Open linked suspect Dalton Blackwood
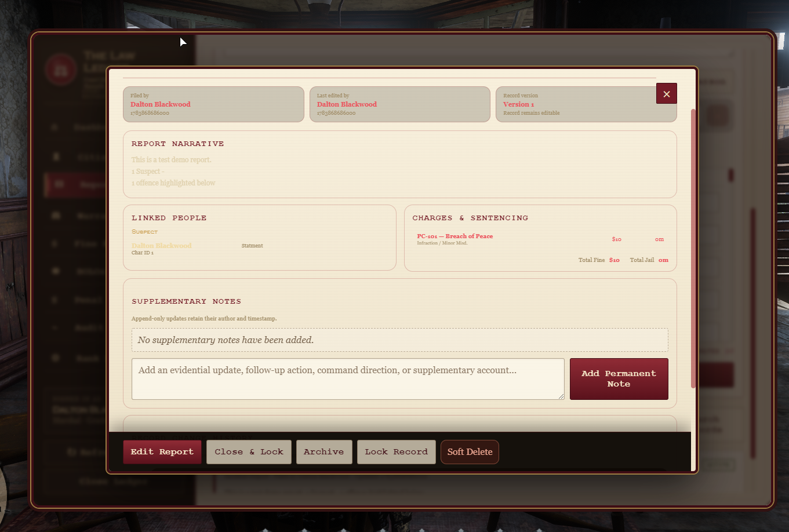 (161, 246)
